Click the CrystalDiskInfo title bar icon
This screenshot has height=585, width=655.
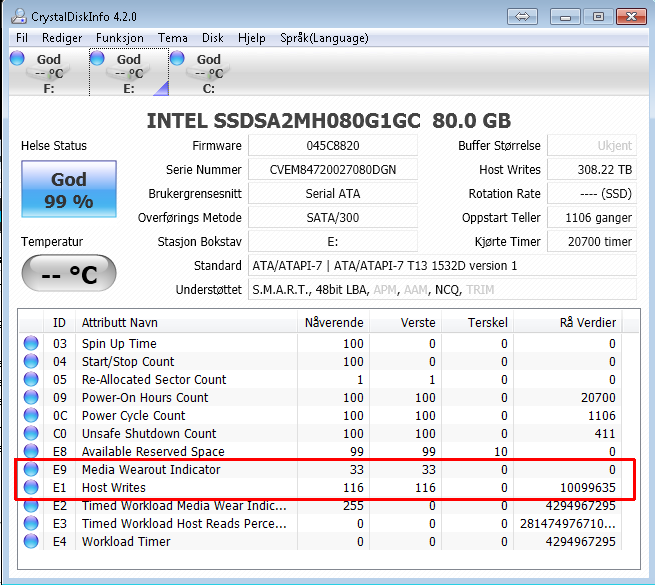pyautogui.click(x=18, y=16)
